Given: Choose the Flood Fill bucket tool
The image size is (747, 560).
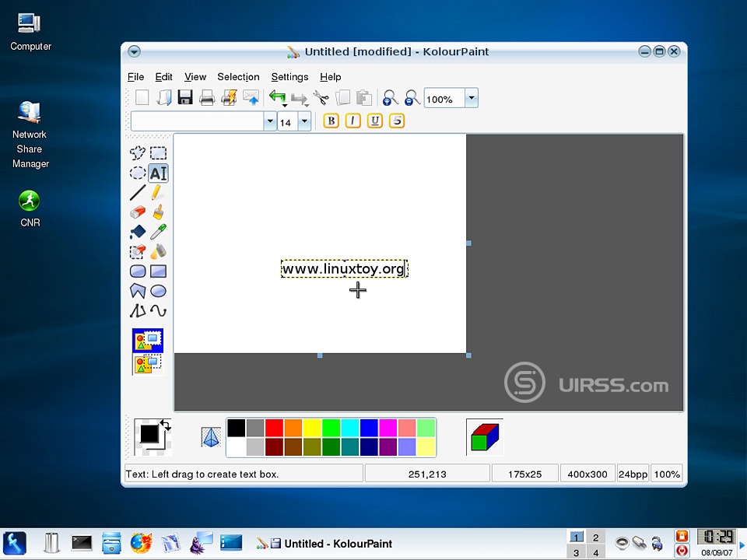Looking at the screenshot, I should pyautogui.click(x=138, y=232).
